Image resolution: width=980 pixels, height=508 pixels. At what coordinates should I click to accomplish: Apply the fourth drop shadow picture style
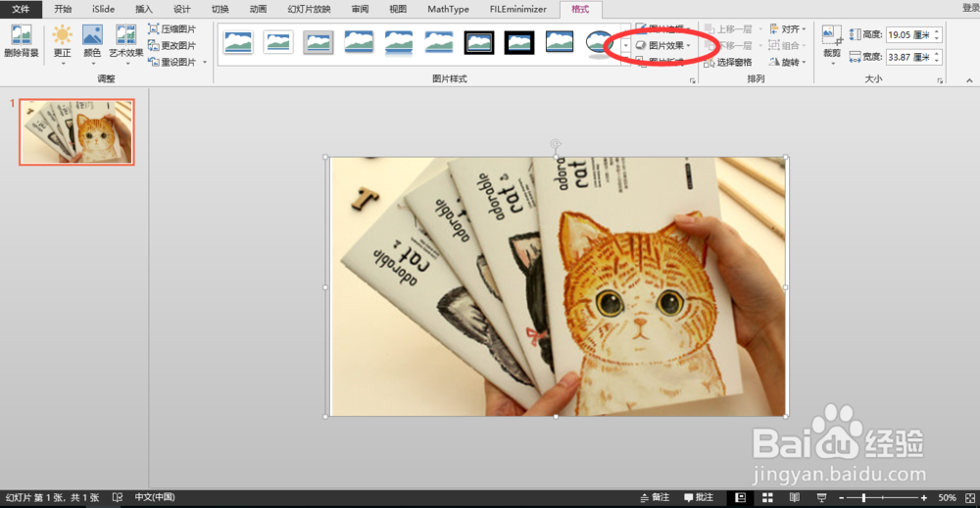point(359,42)
